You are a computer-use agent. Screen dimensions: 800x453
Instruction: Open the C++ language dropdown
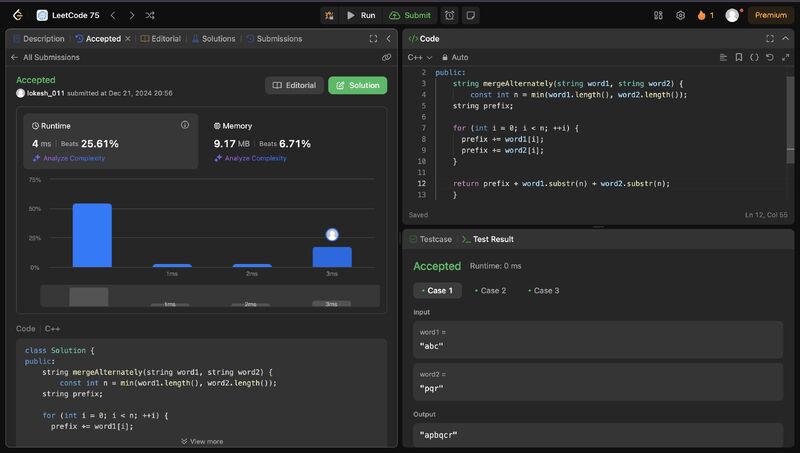tap(418, 57)
